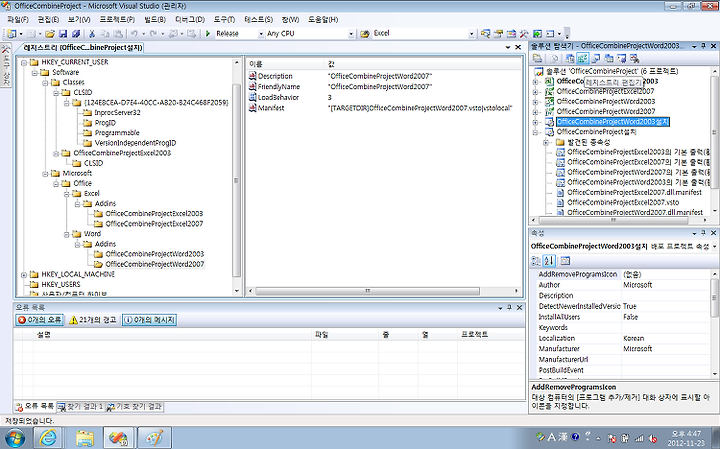Open File Types Editor in Solution Explorer

click(x=596, y=58)
